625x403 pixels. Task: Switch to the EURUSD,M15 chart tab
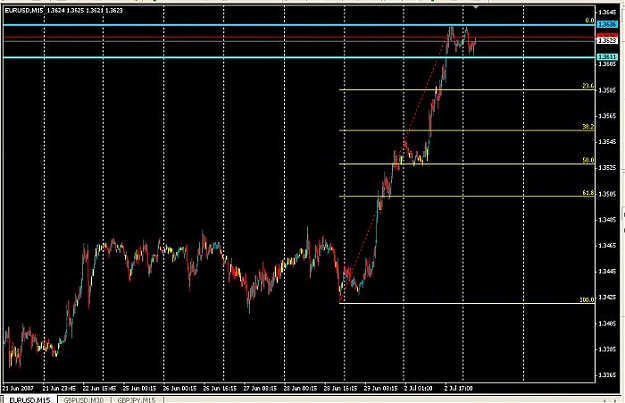30,399
